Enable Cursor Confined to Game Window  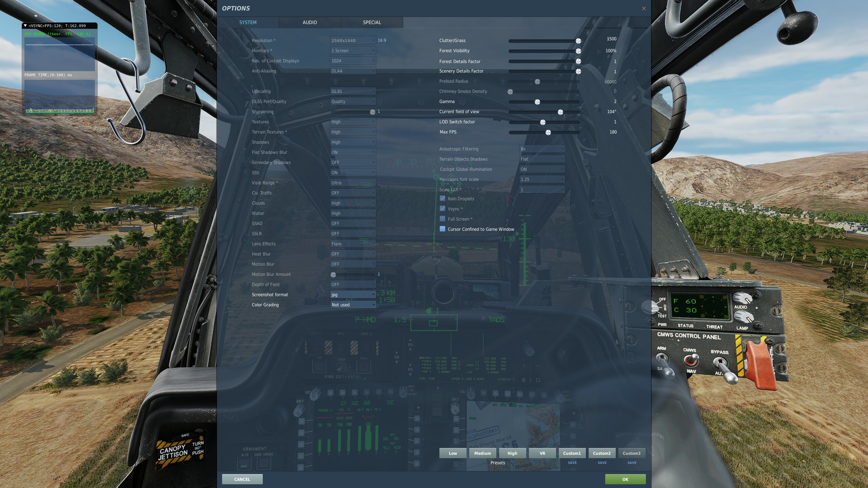click(x=442, y=229)
